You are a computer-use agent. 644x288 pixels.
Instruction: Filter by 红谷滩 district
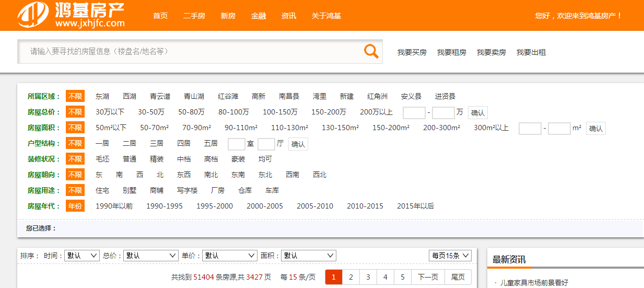click(x=228, y=96)
